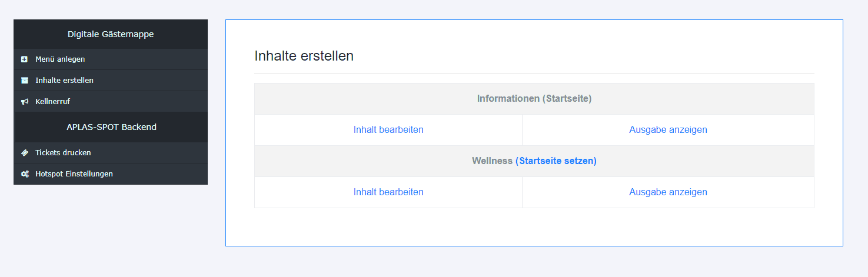Click the archive box icon beside Inhalte erstellen
The width and height of the screenshot is (868, 277).
pyautogui.click(x=24, y=81)
